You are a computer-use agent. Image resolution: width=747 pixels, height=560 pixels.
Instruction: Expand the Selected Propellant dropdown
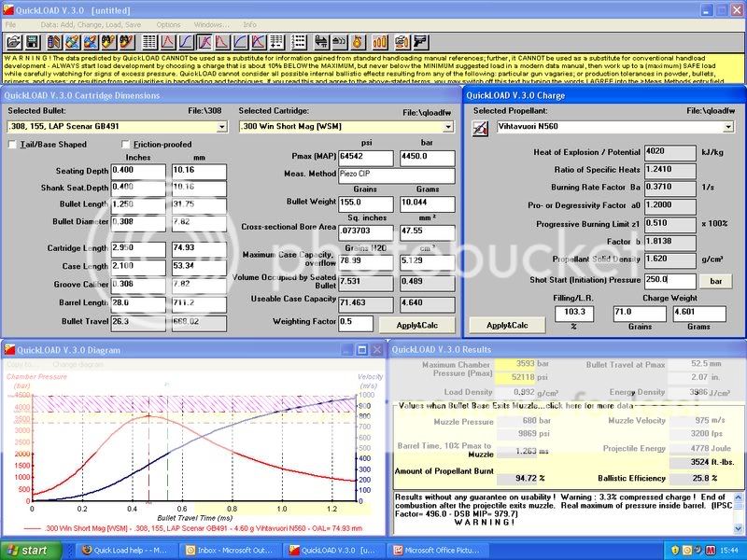729,126
